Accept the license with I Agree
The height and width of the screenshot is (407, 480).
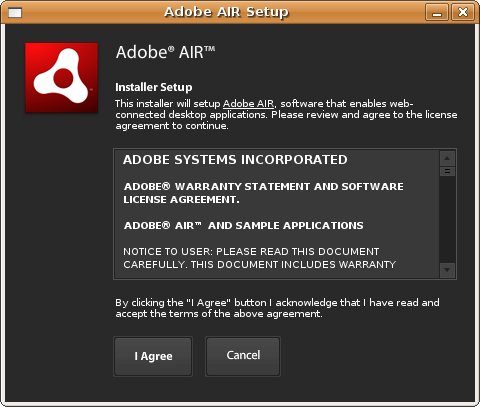pos(153,356)
